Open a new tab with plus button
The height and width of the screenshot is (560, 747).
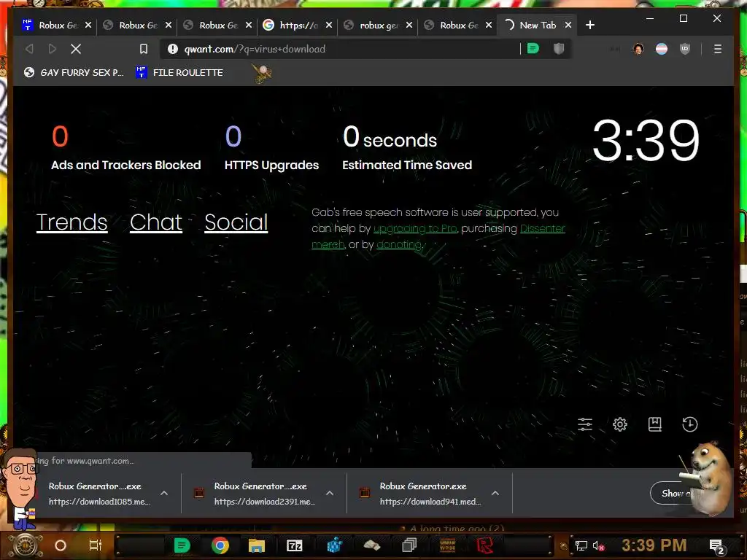click(x=589, y=25)
